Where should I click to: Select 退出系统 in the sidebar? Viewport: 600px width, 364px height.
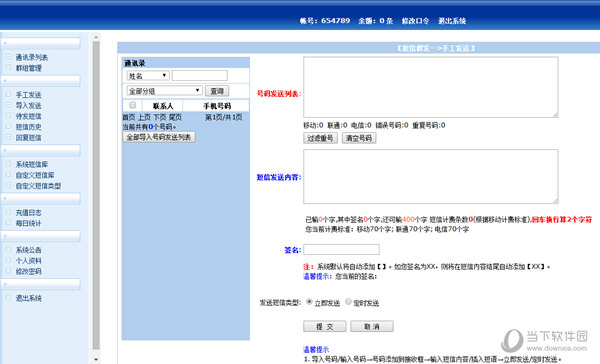click(x=28, y=298)
